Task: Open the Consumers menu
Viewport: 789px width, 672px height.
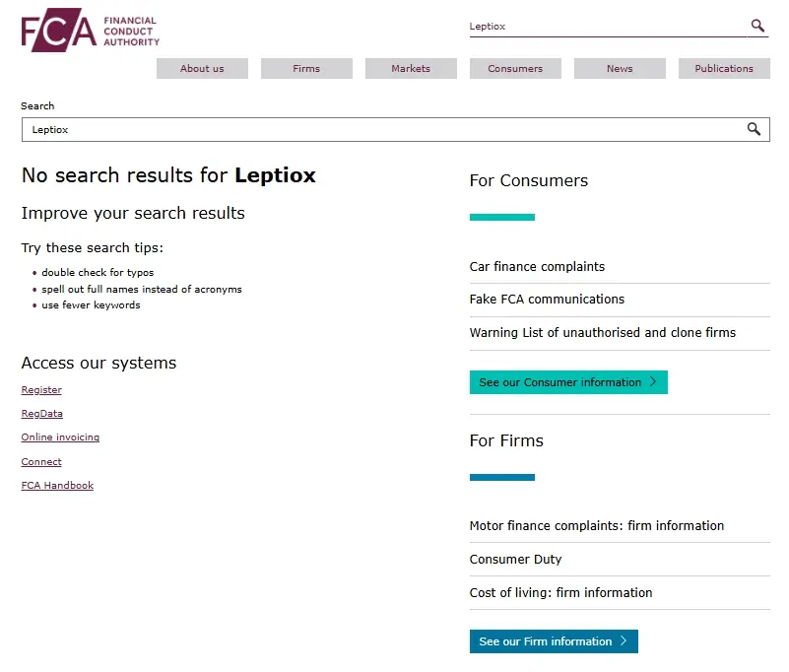Action: point(515,69)
